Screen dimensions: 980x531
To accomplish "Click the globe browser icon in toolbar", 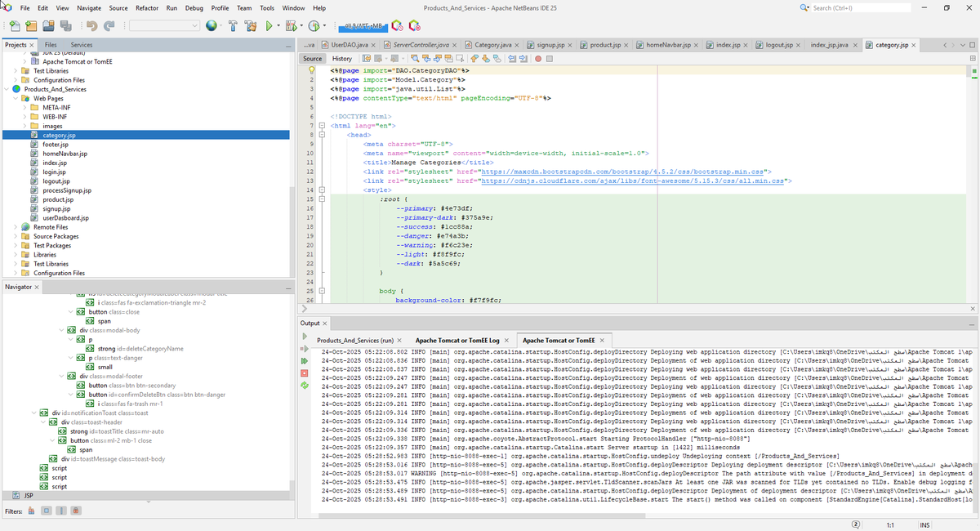I will [211, 26].
